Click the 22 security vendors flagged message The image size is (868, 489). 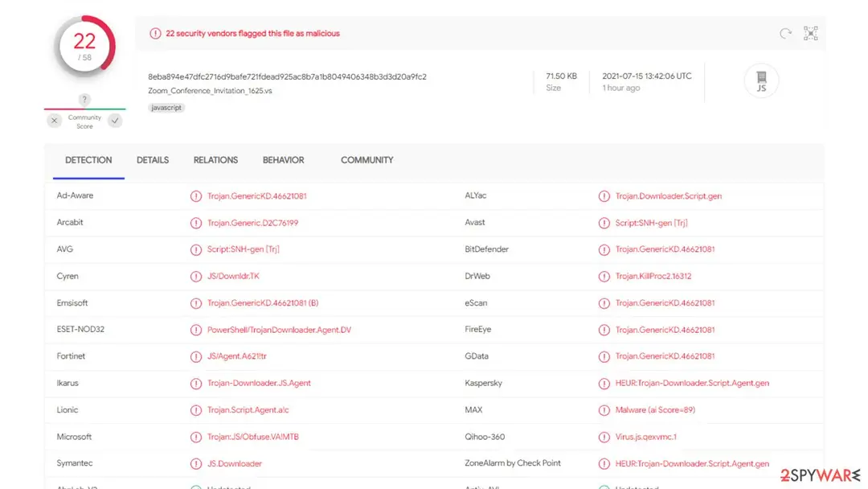(x=252, y=33)
